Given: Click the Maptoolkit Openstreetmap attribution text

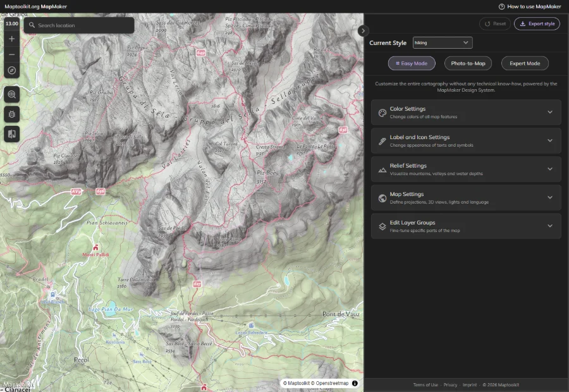Looking at the screenshot, I should point(315,383).
